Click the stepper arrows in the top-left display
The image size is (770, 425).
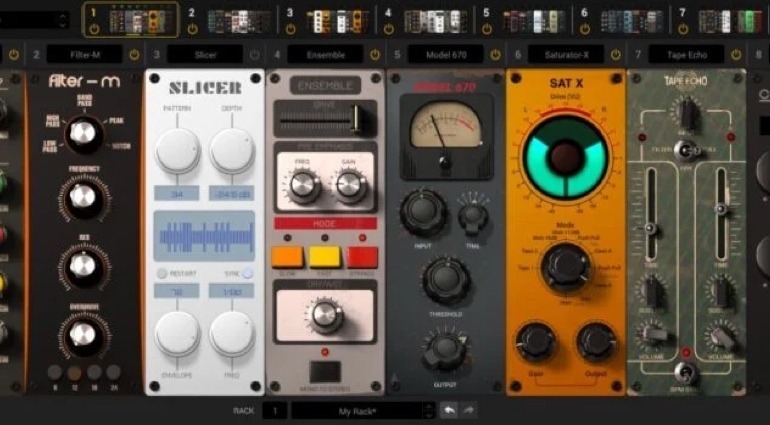coord(62,20)
